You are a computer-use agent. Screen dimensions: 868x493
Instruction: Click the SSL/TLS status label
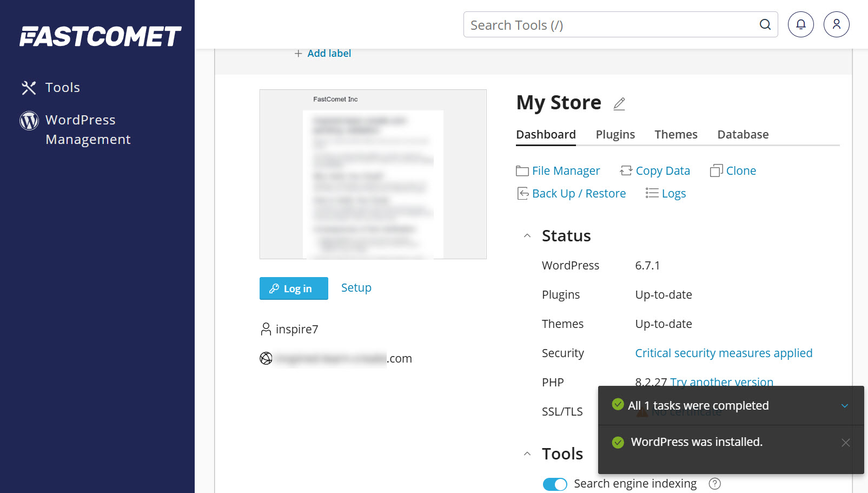pyautogui.click(x=562, y=412)
